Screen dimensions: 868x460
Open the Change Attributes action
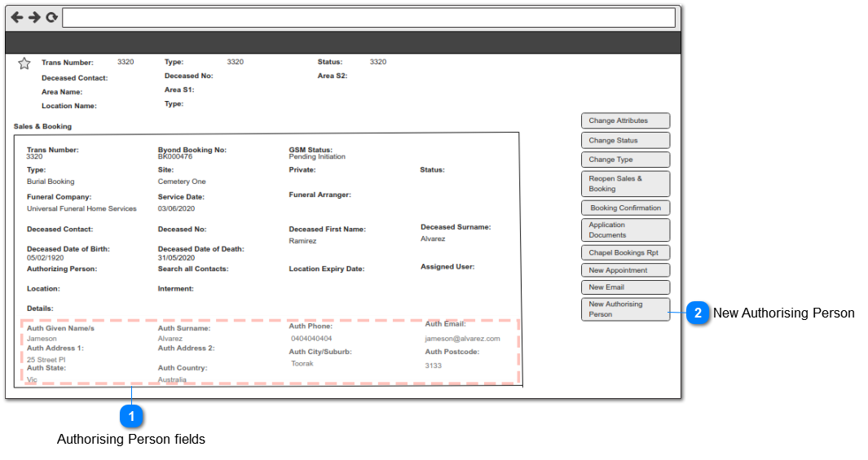pyautogui.click(x=626, y=120)
